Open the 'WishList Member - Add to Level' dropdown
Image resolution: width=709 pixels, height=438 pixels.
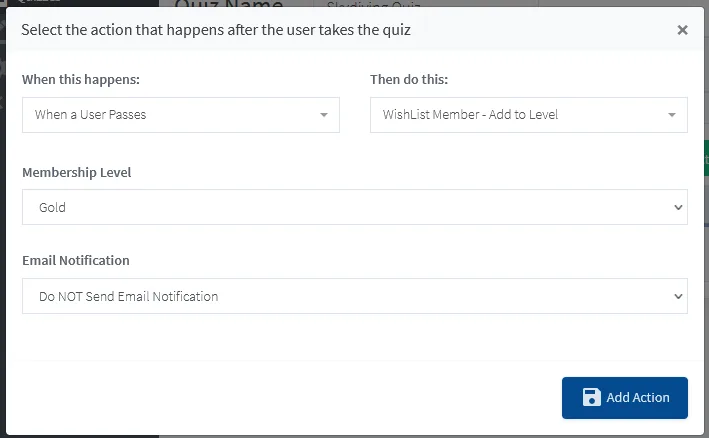tap(518, 115)
